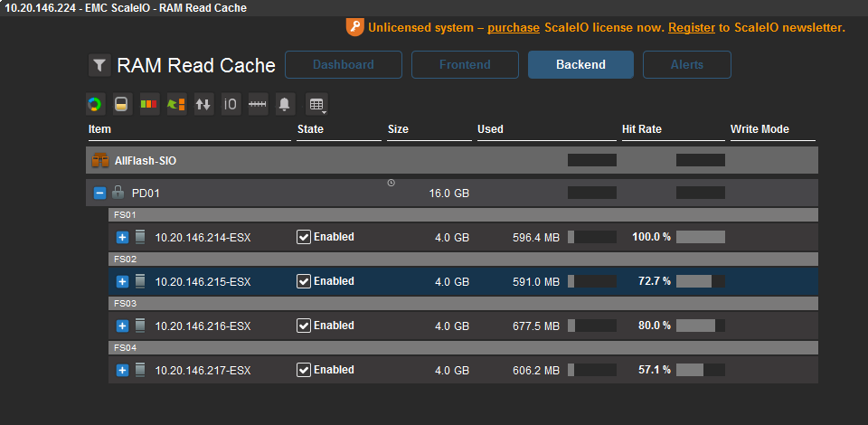The height and width of the screenshot is (425, 868).
Task: Select the bell alerts view icon
Action: point(285,104)
